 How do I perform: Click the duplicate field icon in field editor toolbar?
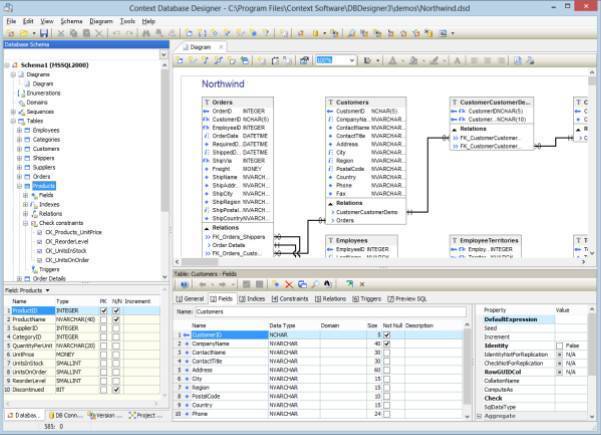click(x=302, y=284)
